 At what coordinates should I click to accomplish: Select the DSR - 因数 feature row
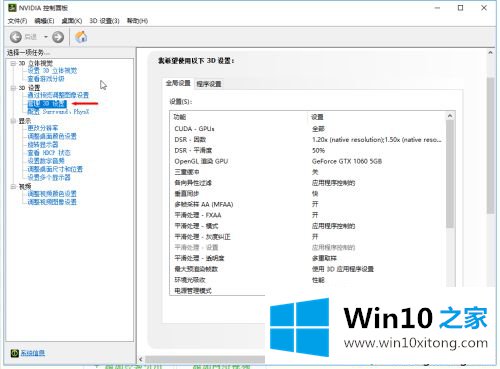pos(308,140)
